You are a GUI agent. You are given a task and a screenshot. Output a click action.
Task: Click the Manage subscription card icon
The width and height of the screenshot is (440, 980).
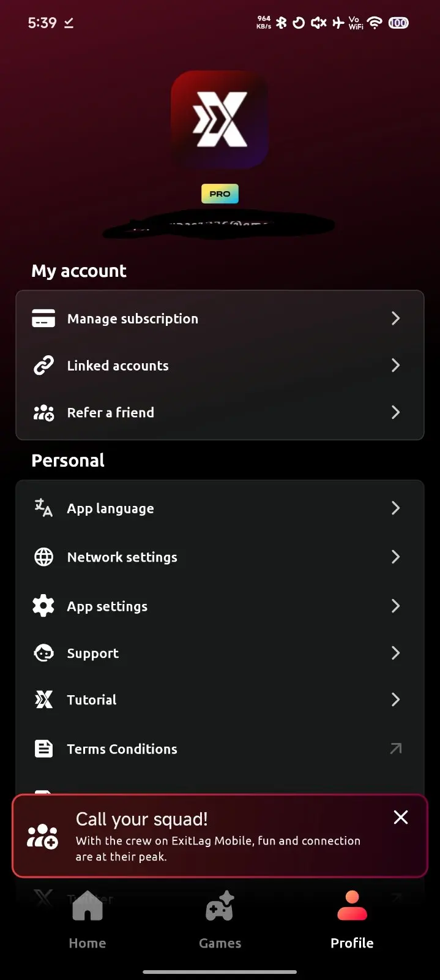coord(43,318)
